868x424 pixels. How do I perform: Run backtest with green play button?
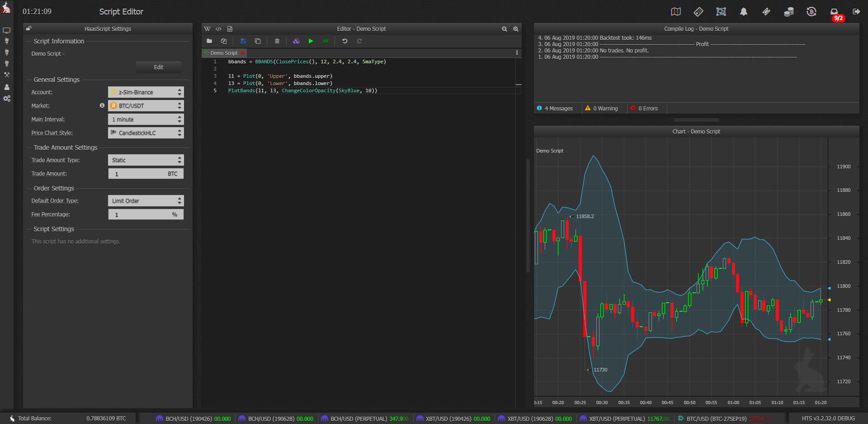click(311, 41)
